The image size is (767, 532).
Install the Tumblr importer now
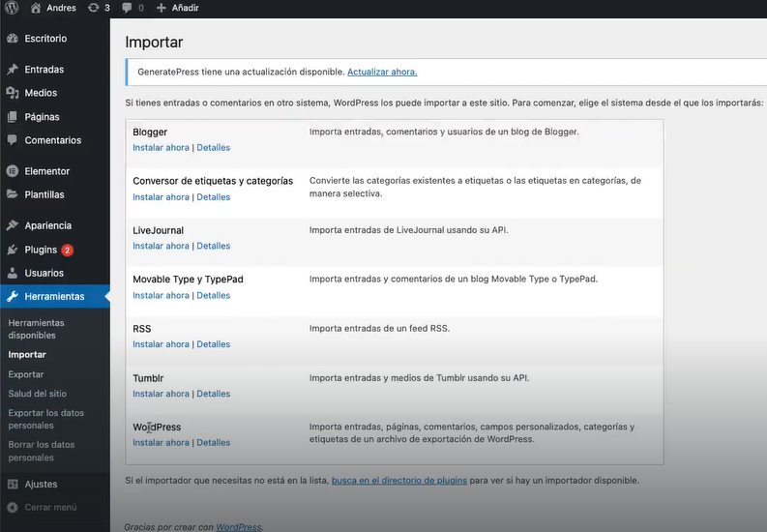pyautogui.click(x=161, y=394)
